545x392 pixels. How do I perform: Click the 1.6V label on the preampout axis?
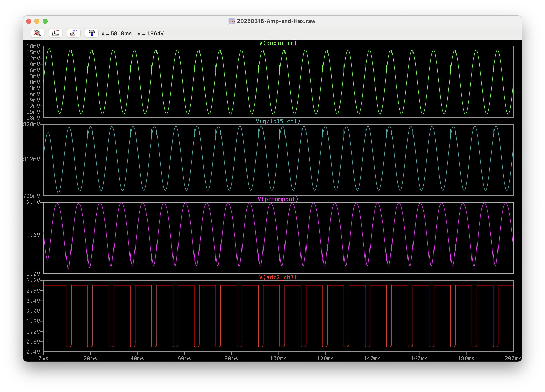[x=33, y=235]
